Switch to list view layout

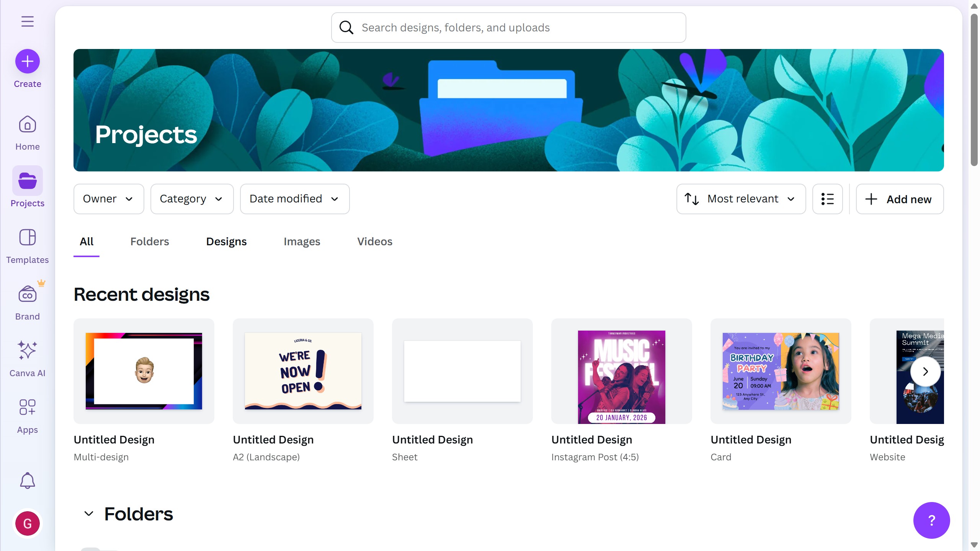(827, 199)
